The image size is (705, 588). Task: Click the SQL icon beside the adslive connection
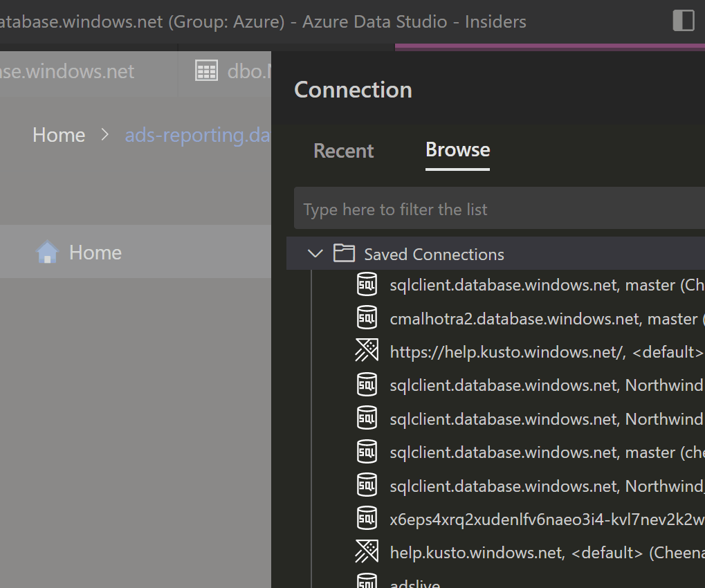click(x=367, y=582)
